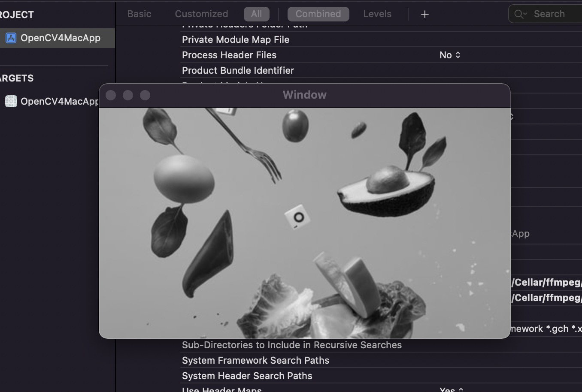582x392 pixels.
Task: Select the All settings filter
Action: 256,14
